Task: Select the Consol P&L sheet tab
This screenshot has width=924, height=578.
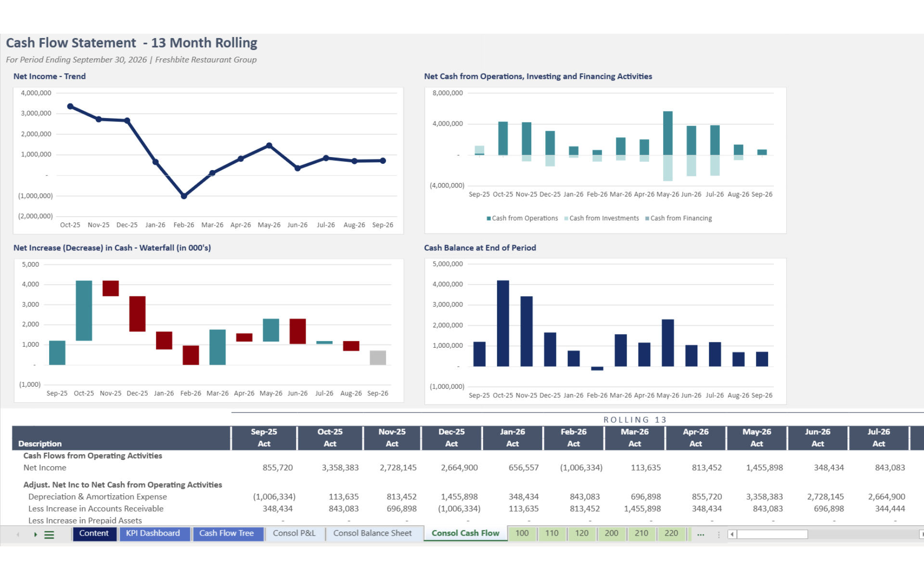Action: [x=294, y=533]
